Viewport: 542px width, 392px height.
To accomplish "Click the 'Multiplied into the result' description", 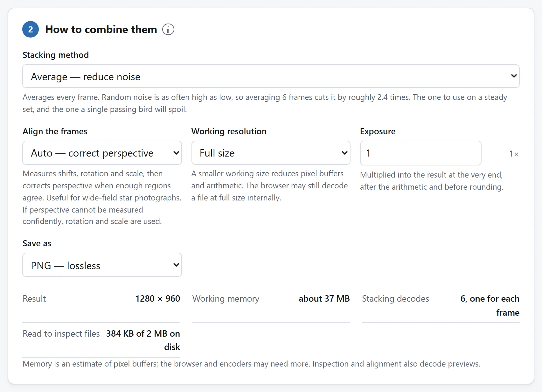I will pyautogui.click(x=432, y=181).
